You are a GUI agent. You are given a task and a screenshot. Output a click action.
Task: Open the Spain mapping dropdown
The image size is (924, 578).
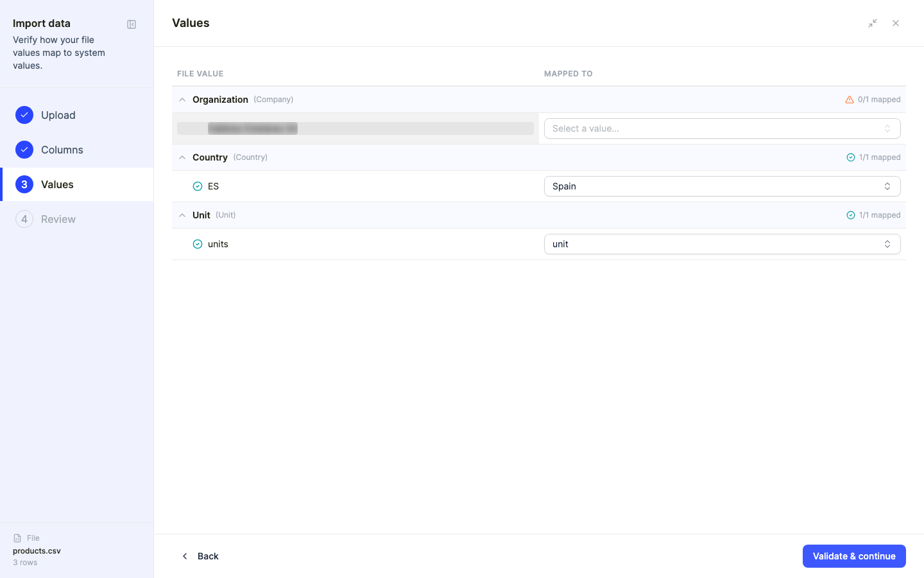coord(723,186)
